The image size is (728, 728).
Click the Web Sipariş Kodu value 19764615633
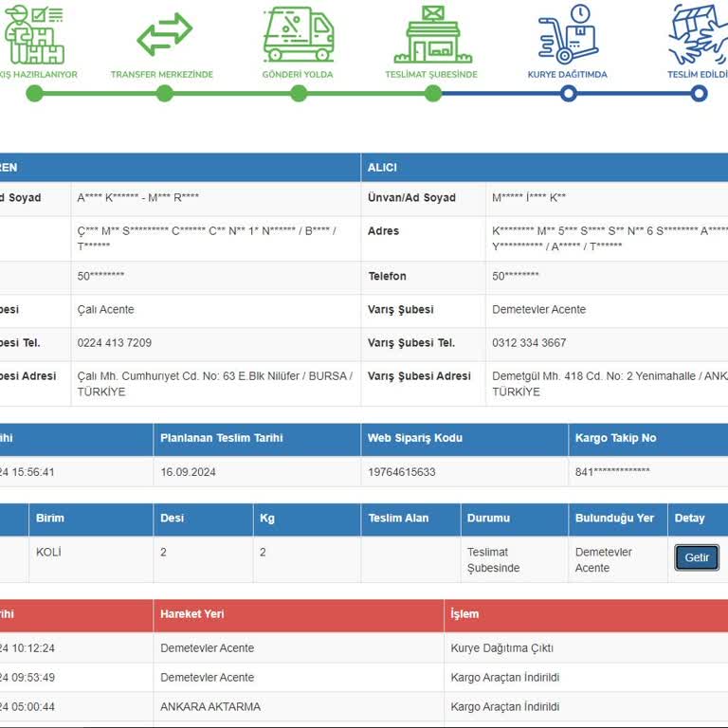(x=402, y=472)
